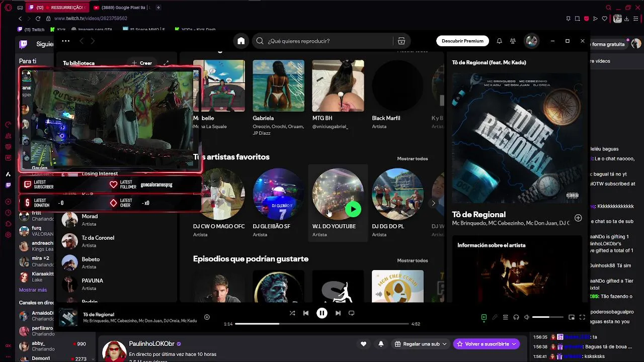Screen dimensions: 644x362
Task: Open DJ GLEIBÃO SF artist
Action: coord(278,194)
